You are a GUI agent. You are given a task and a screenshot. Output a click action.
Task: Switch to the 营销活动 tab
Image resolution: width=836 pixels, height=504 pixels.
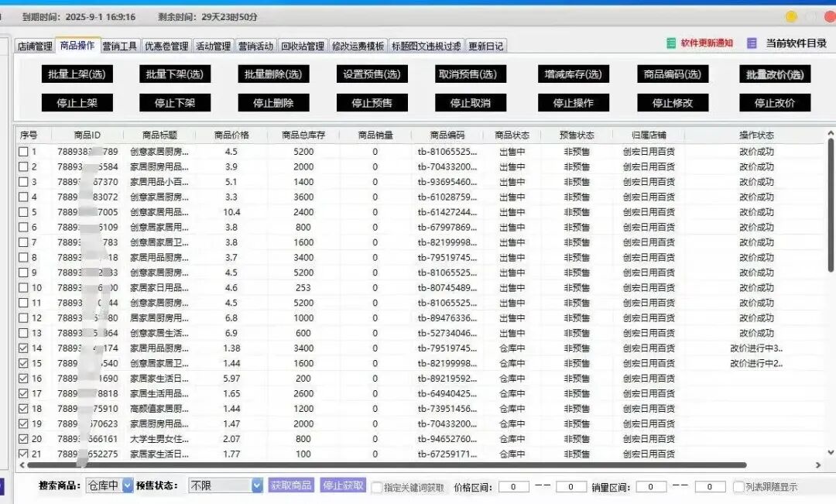(255, 46)
